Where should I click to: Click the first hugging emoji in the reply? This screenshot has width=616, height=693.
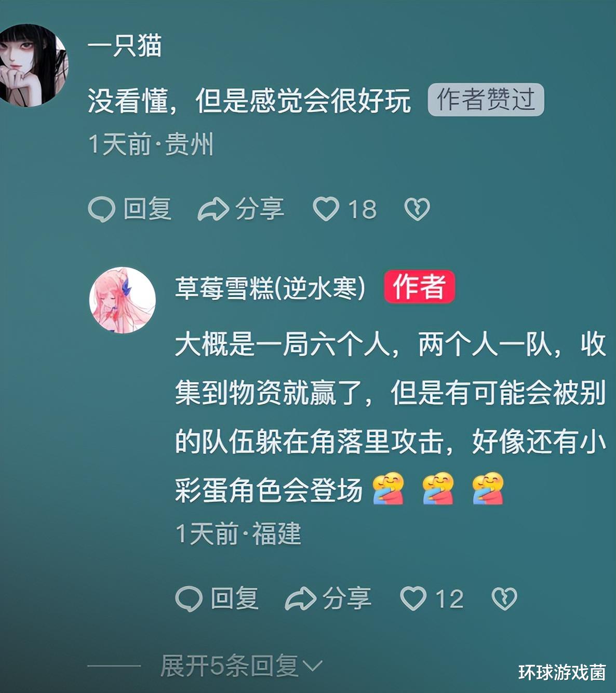click(x=389, y=489)
